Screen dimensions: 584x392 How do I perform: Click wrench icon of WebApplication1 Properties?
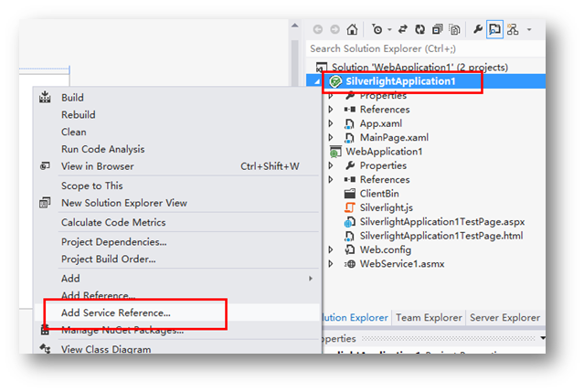click(349, 165)
